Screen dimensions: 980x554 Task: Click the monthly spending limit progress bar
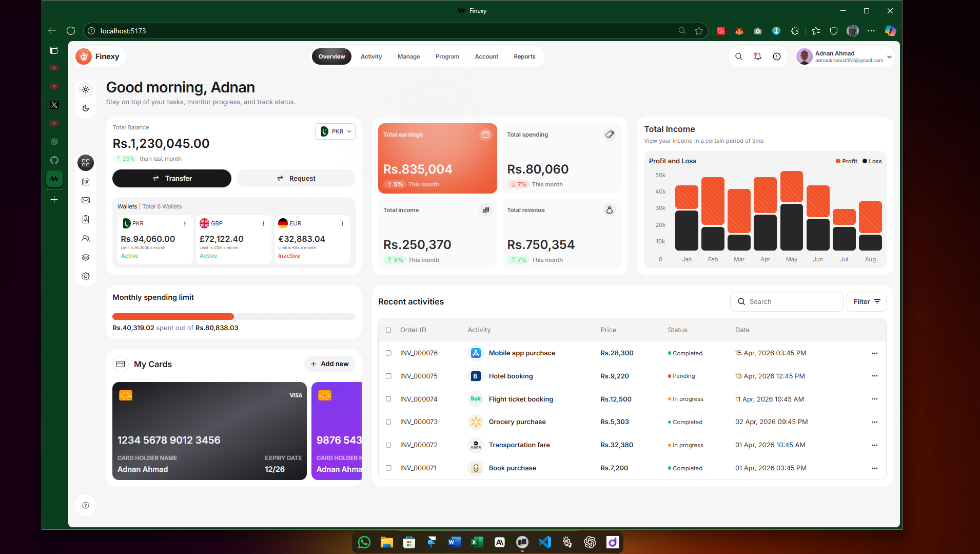[x=233, y=316]
